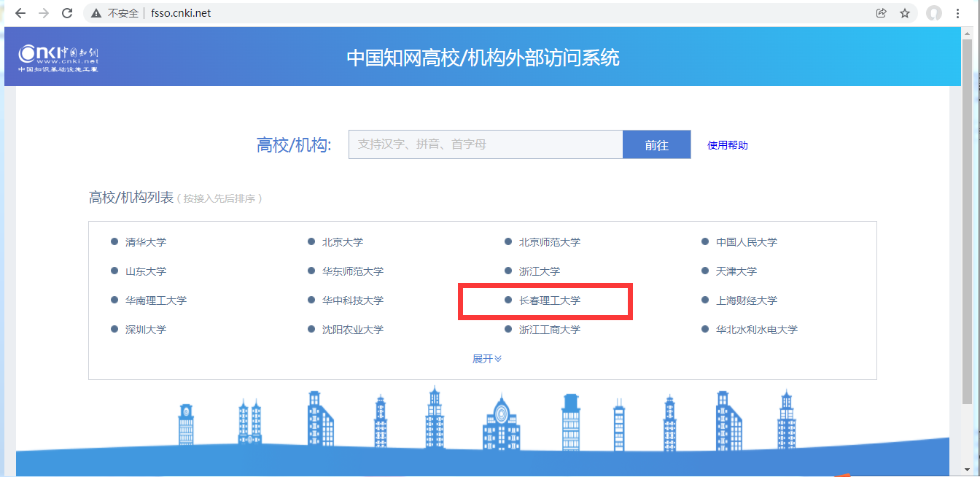Viewport: 980px width, 477px height.
Task: Select 山东大学 from the list
Action: click(146, 271)
